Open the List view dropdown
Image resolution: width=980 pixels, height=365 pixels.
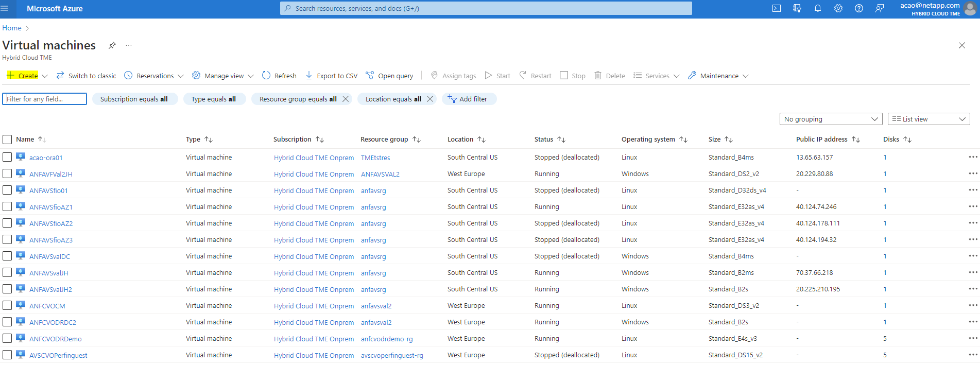coord(929,119)
